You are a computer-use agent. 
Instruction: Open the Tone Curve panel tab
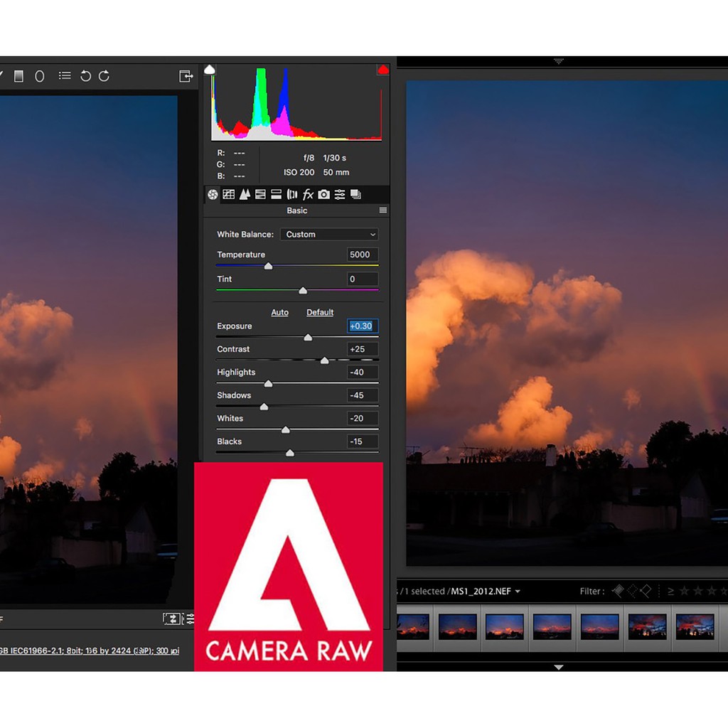coord(228,194)
